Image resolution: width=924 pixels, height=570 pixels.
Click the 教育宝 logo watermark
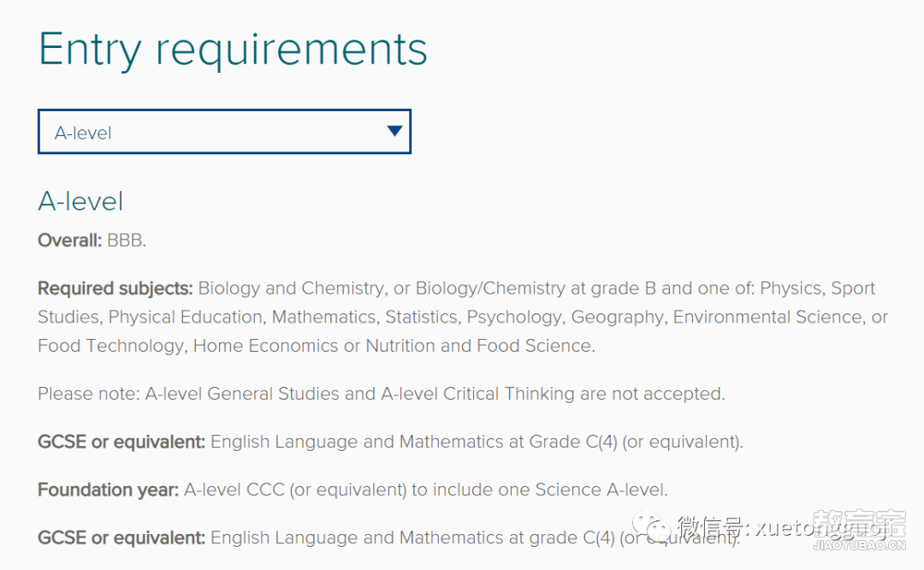[x=859, y=524]
